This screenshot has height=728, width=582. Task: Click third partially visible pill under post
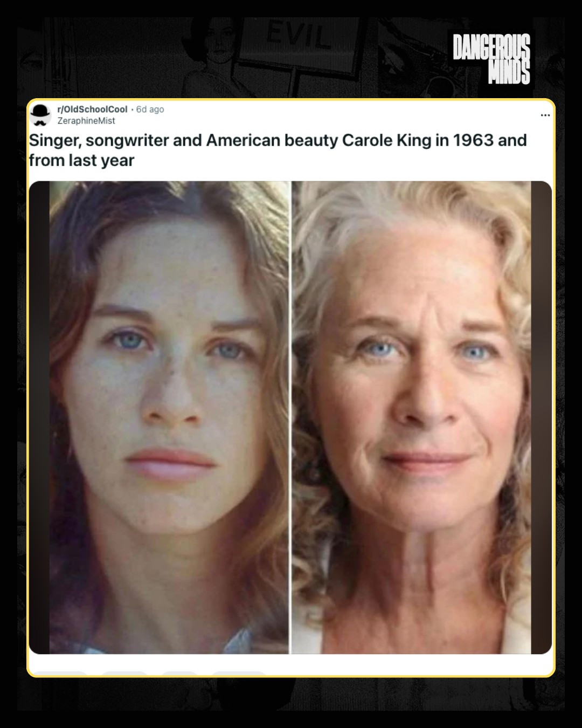(x=179, y=673)
